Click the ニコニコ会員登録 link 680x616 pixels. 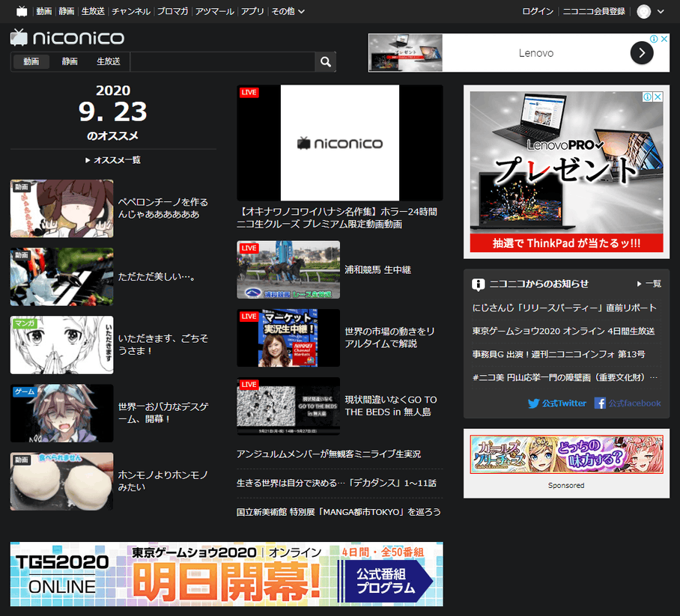point(594,12)
